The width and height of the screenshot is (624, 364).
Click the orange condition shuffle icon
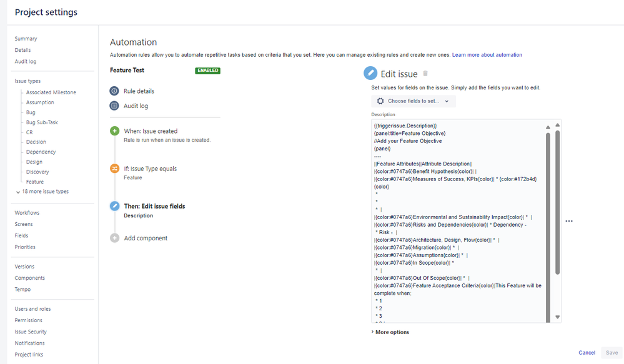[x=114, y=169]
